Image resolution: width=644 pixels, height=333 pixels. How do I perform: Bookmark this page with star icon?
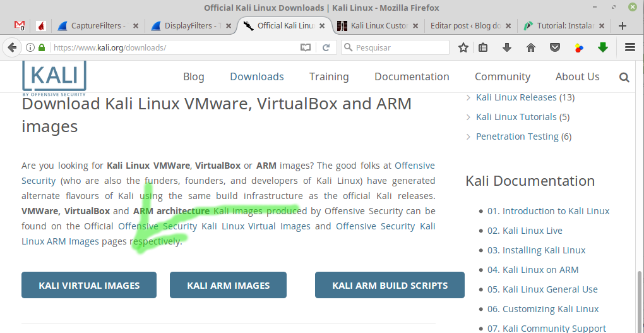tap(463, 47)
